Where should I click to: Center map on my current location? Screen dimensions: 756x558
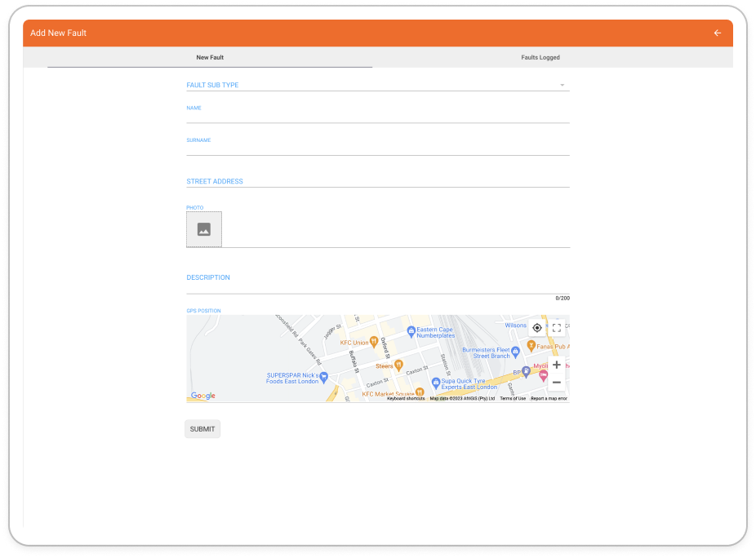(536, 328)
